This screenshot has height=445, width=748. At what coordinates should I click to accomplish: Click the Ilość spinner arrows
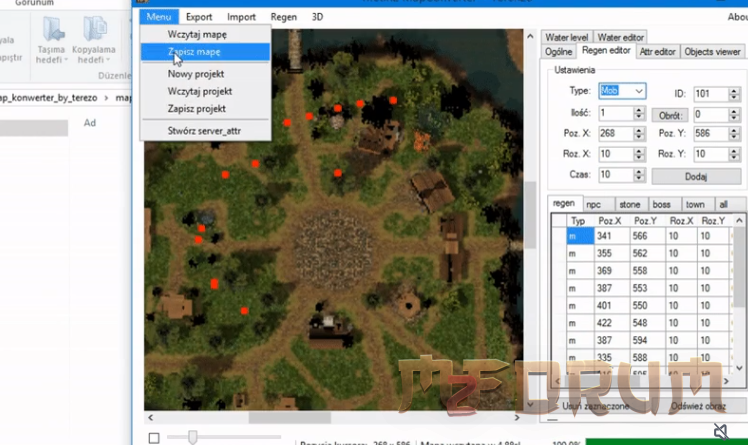[x=639, y=113]
